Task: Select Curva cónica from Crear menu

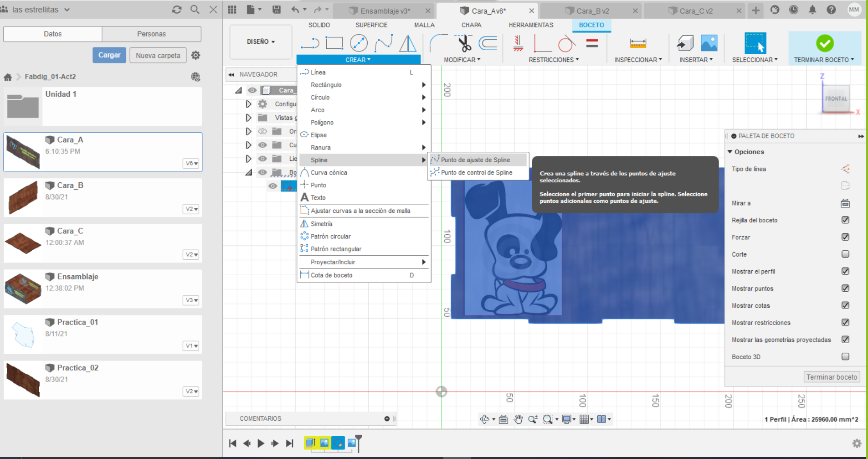Action: click(363, 173)
